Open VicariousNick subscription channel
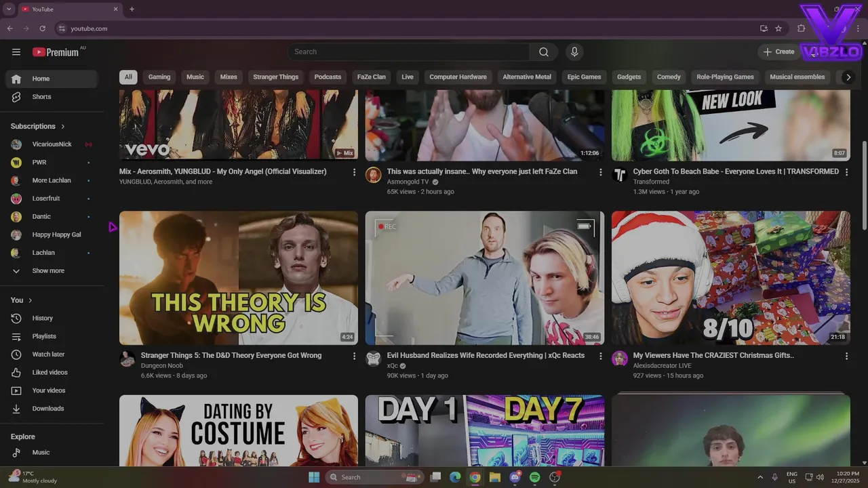868x488 pixels. pos(52,144)
